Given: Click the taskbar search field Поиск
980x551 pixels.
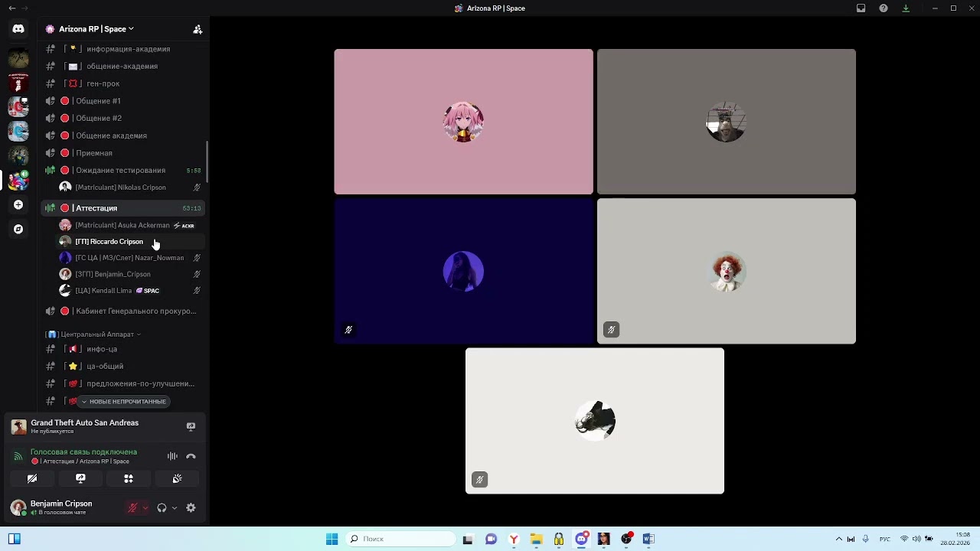Looking at the screenshot, I should point(399,539).
